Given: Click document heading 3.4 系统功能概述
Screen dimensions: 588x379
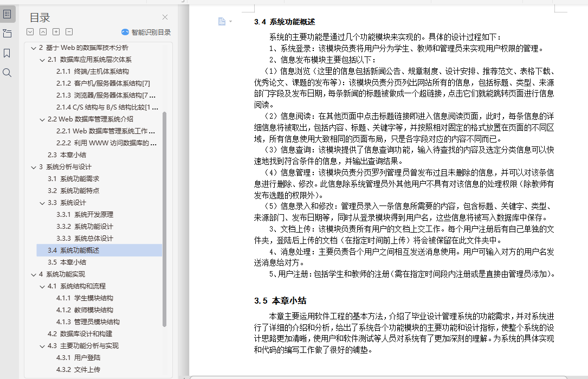Looking at the screenshot, I should tap(285, 22).
